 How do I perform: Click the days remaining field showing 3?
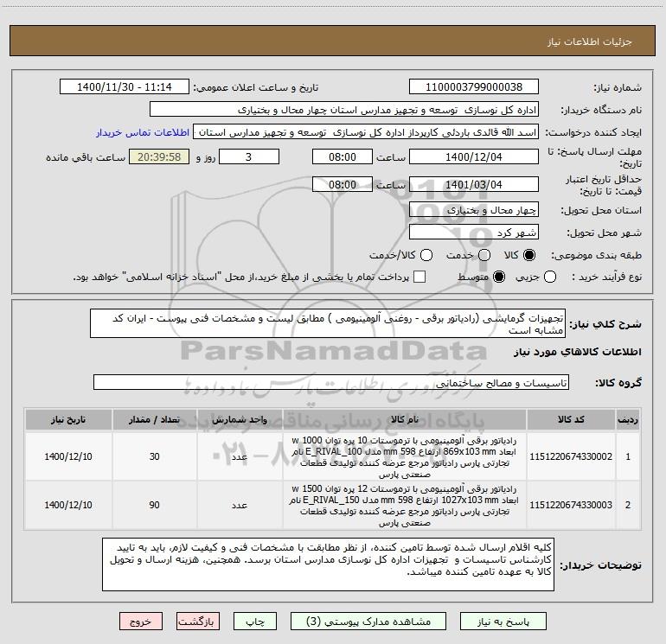249,156
